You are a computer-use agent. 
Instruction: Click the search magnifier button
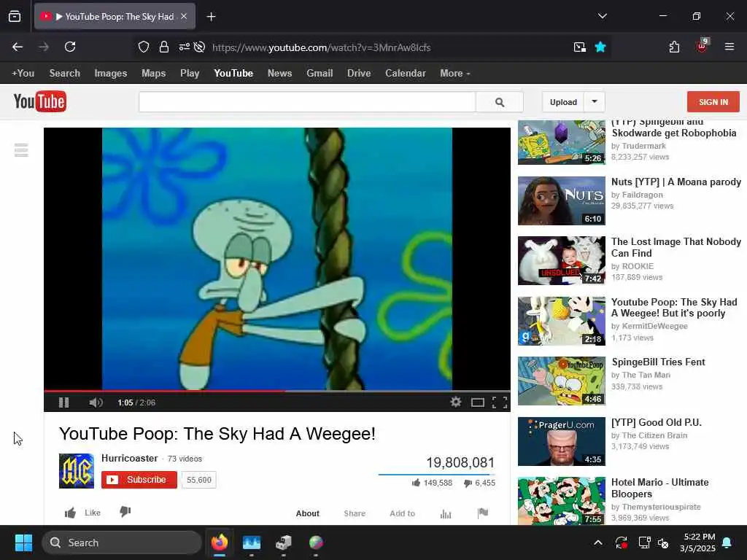point(499,102)
